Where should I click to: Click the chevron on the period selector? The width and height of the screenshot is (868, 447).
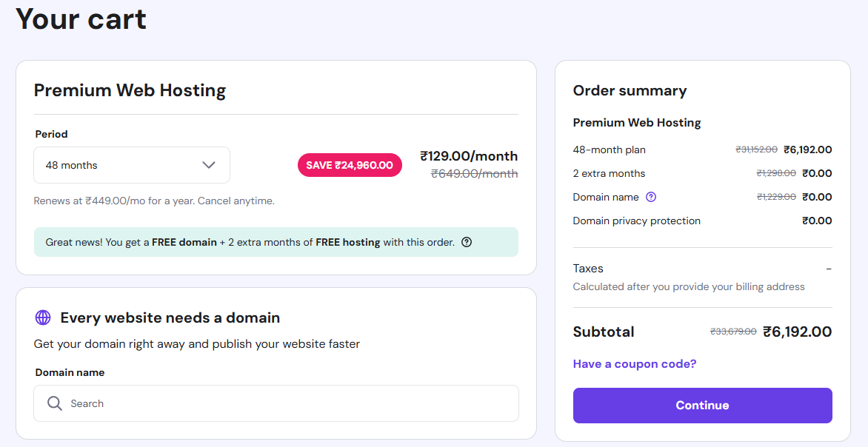[x=208, y=165]
